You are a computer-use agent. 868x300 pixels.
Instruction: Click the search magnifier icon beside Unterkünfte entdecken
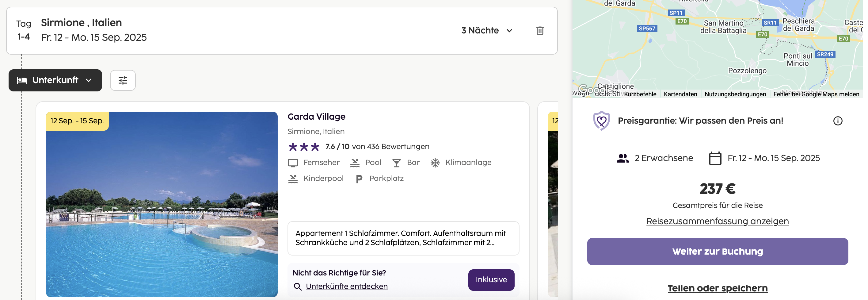tap(298, 287)
